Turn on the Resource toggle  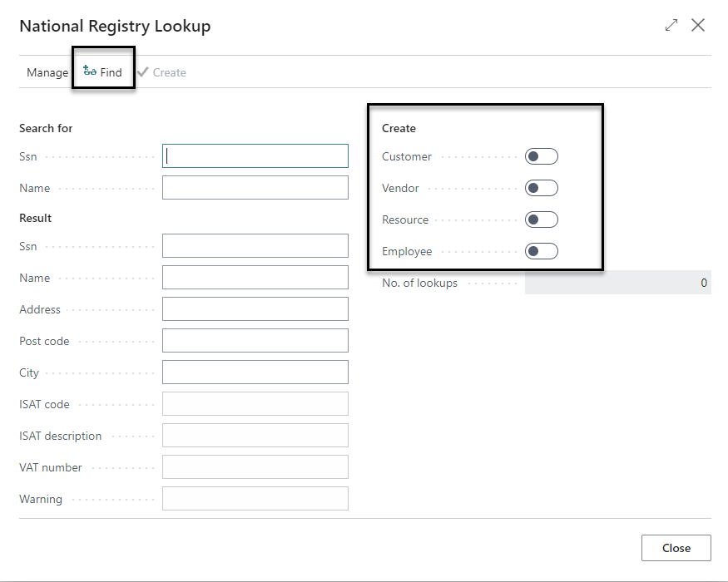click(x=542, y=219)
